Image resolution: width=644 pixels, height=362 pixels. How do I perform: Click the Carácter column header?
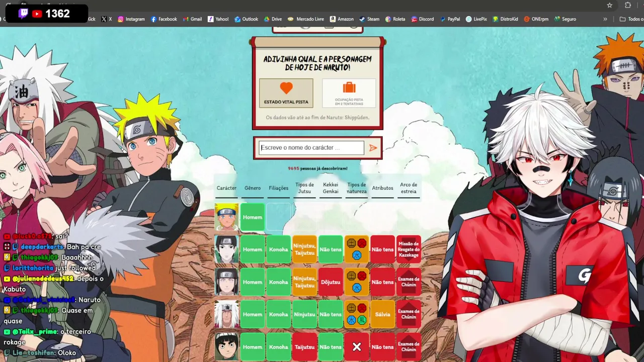click(226, 188)
